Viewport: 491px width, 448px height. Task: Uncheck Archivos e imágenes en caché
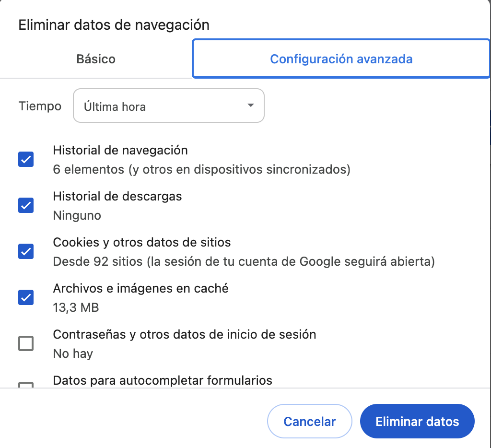pyautogui.click(x=25, y=297)
